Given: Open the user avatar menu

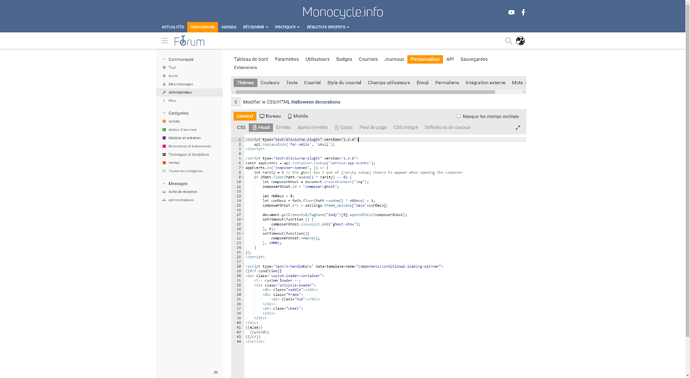Looking at the screenshot, I should (x=520, y=41).
